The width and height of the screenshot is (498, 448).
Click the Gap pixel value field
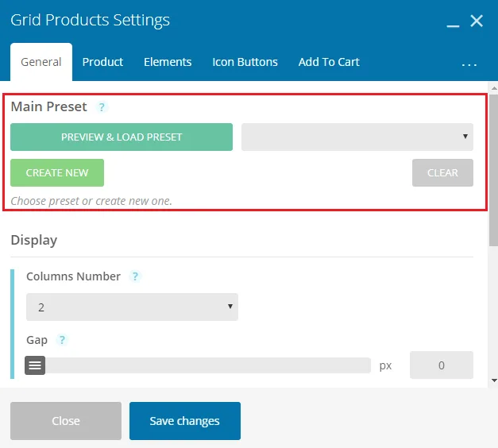(x=442, y=365)
